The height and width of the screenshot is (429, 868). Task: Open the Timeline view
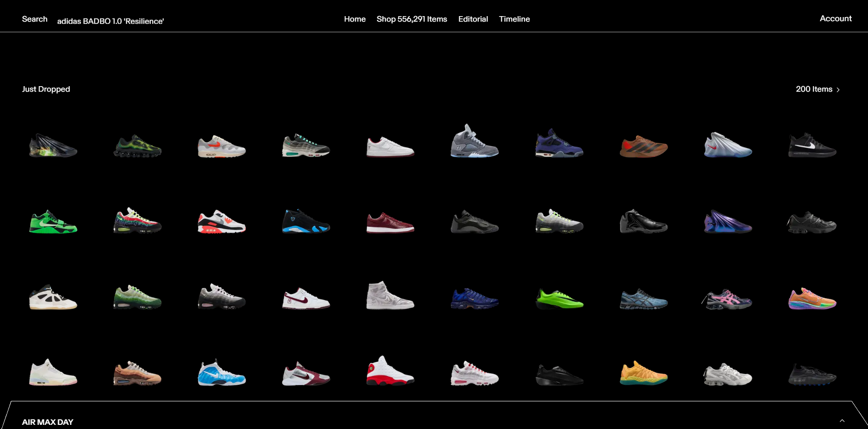[514, 19]
